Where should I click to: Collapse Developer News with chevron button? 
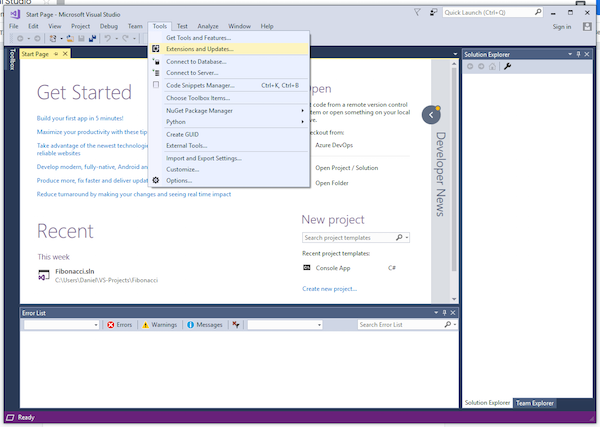pyautogui.click(x=431, y=115)
